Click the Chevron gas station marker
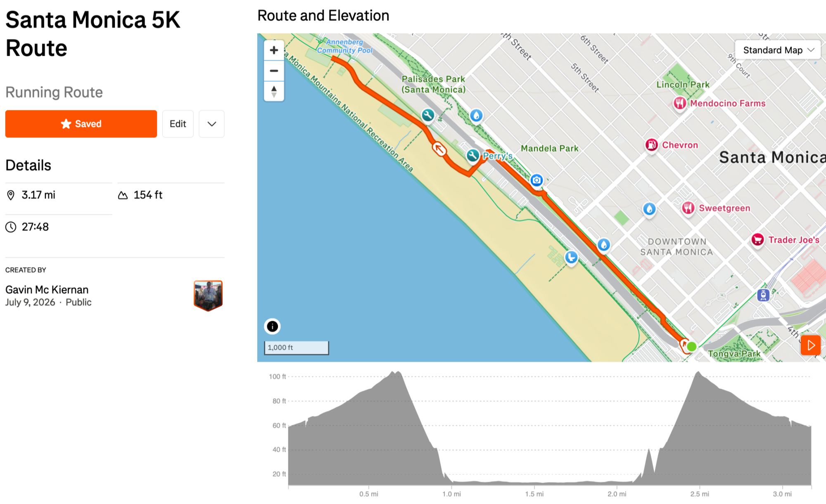This screenshot has height=504, width=826. [x=652, y=145]
